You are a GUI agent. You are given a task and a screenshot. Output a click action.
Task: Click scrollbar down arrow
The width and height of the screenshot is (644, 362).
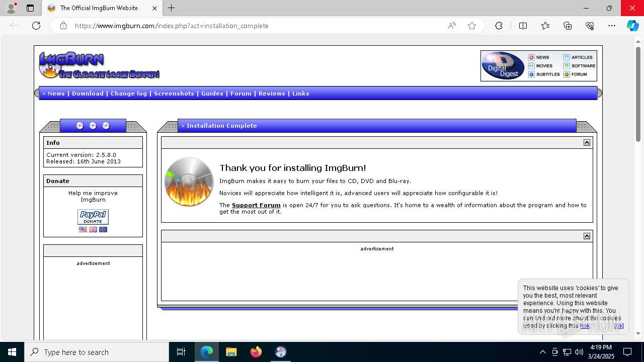pos(638,333)
